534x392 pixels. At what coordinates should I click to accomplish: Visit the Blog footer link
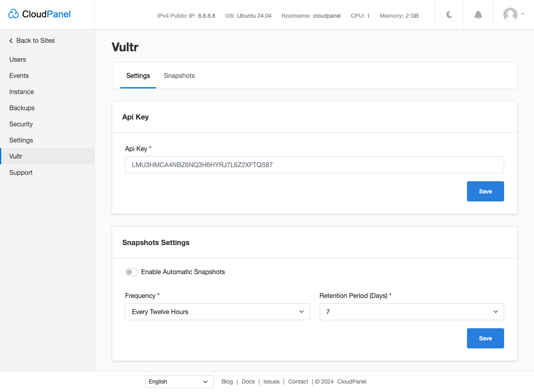coord(227,382)
